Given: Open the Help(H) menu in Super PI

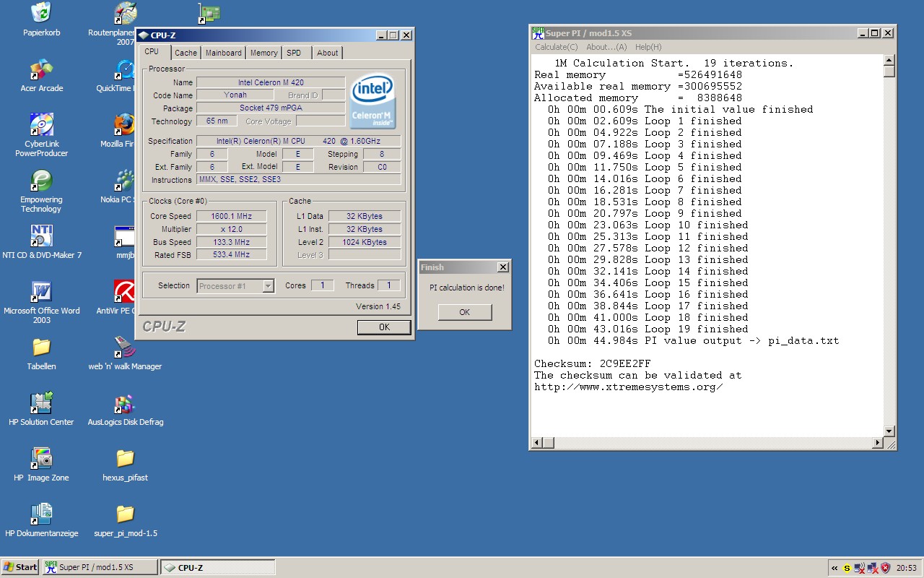Looking at the screenshot, I should tap(648, 47).
